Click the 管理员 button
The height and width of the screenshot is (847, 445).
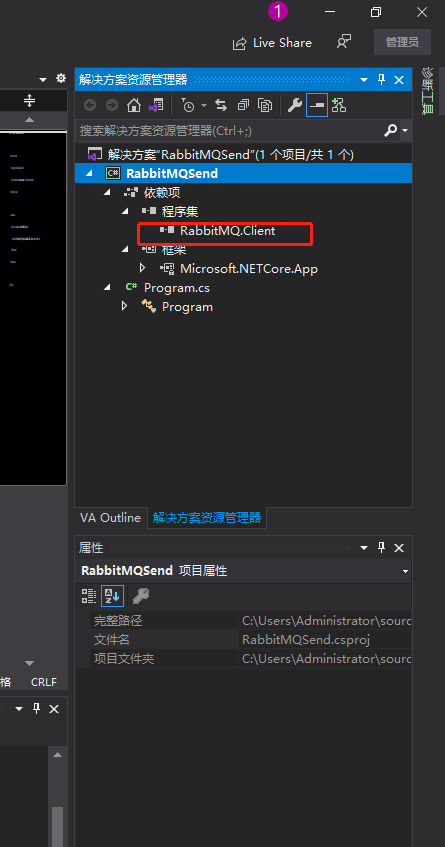[402, 42]
